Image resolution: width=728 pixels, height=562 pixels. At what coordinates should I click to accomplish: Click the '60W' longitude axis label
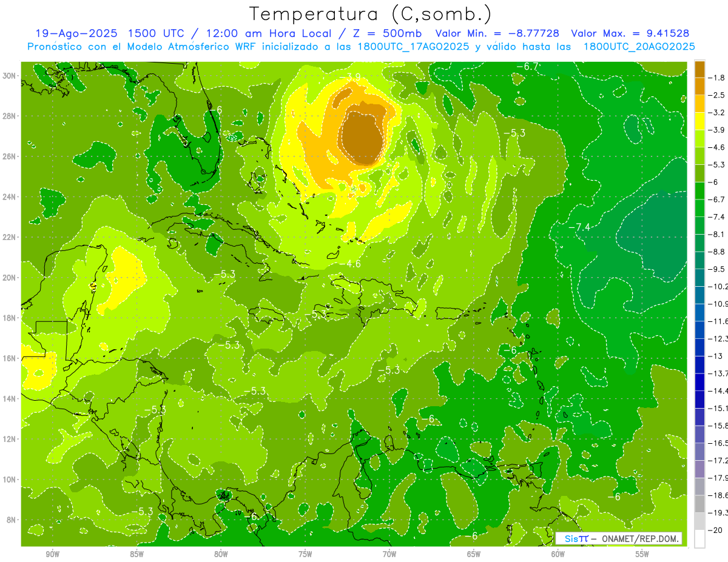558,554
